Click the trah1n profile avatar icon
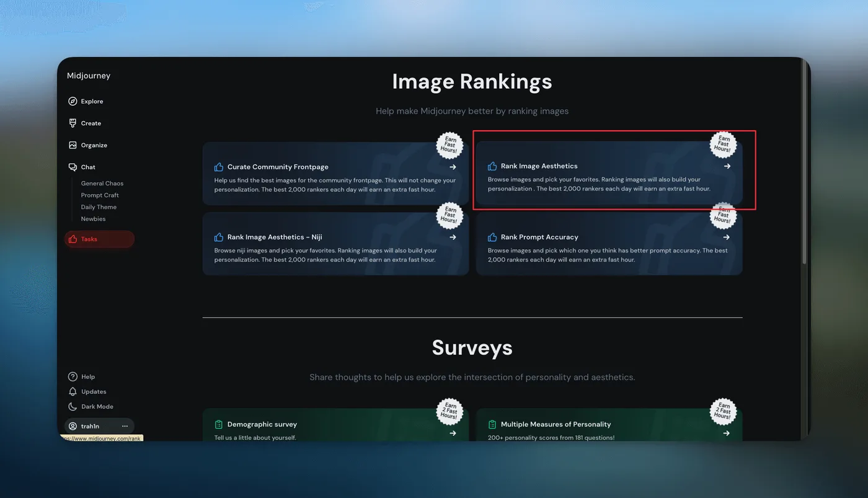Viewport: 868px width, 498px height. [73, 426]
